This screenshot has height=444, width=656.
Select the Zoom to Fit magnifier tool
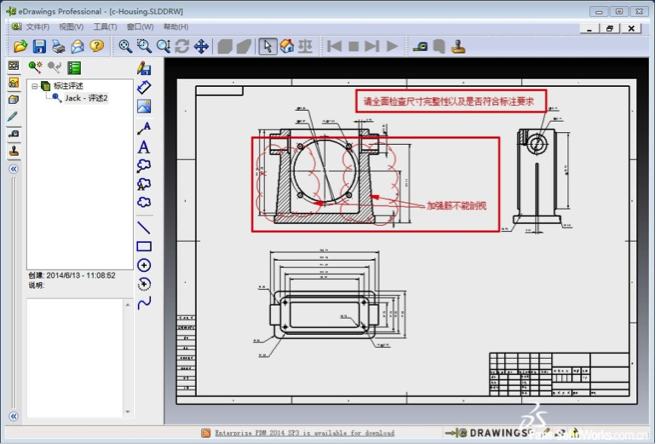click(125, 46)
